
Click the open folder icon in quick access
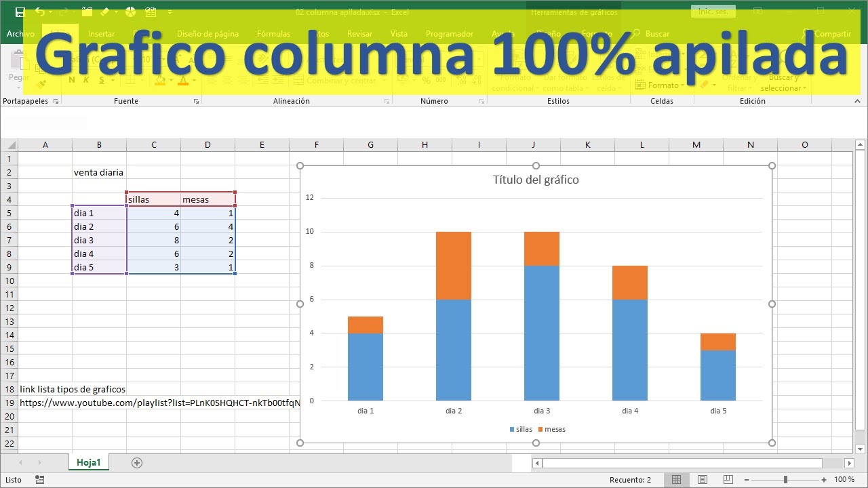(x=87, y=12)
